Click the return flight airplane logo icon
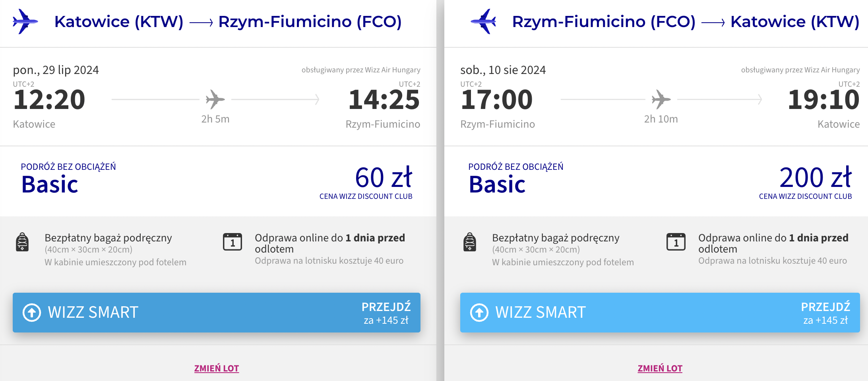The image size is (868, 381). point(484,21)
